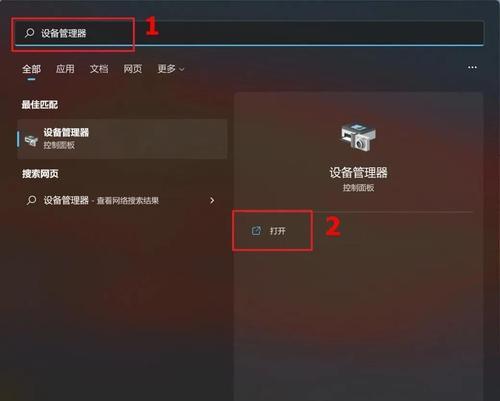
Task: Click the 控制面板 label under preview title
Action: tap(358, 188)
